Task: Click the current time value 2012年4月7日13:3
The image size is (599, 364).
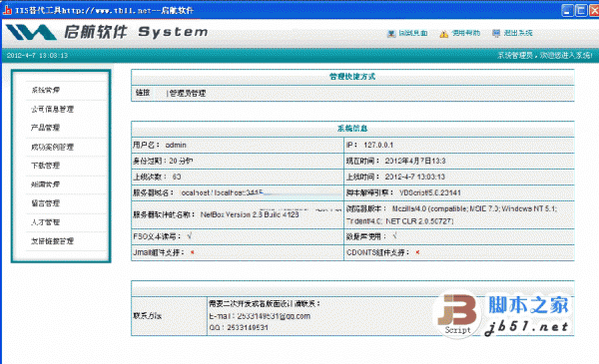Action: [415, 161]
